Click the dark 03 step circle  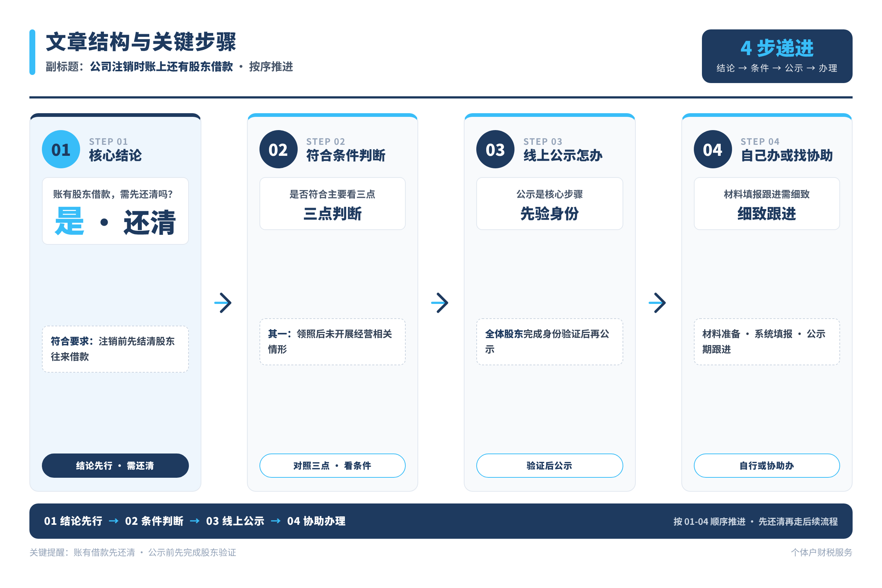495,149
